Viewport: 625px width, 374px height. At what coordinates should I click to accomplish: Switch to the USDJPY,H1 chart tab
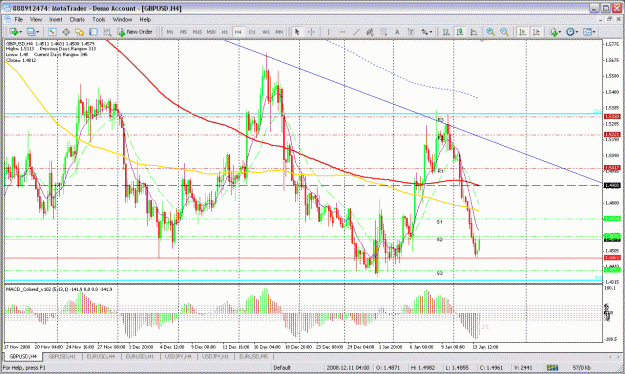pyautogui.click(x=215, y=357)
